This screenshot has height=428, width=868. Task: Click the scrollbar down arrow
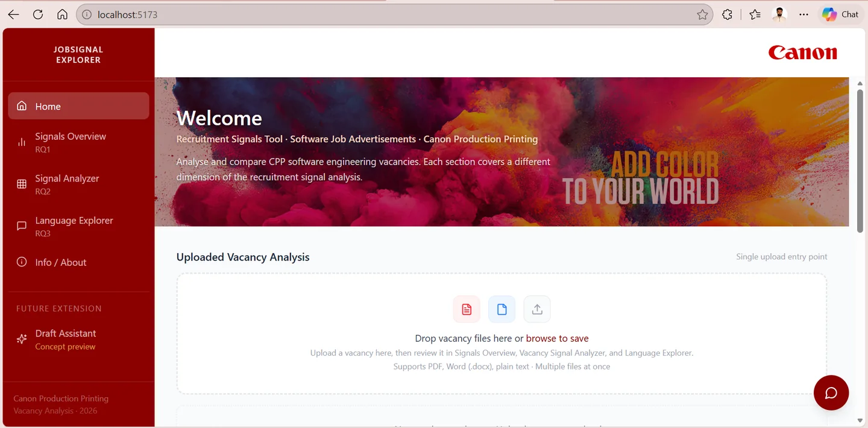[x=860, y=420]
